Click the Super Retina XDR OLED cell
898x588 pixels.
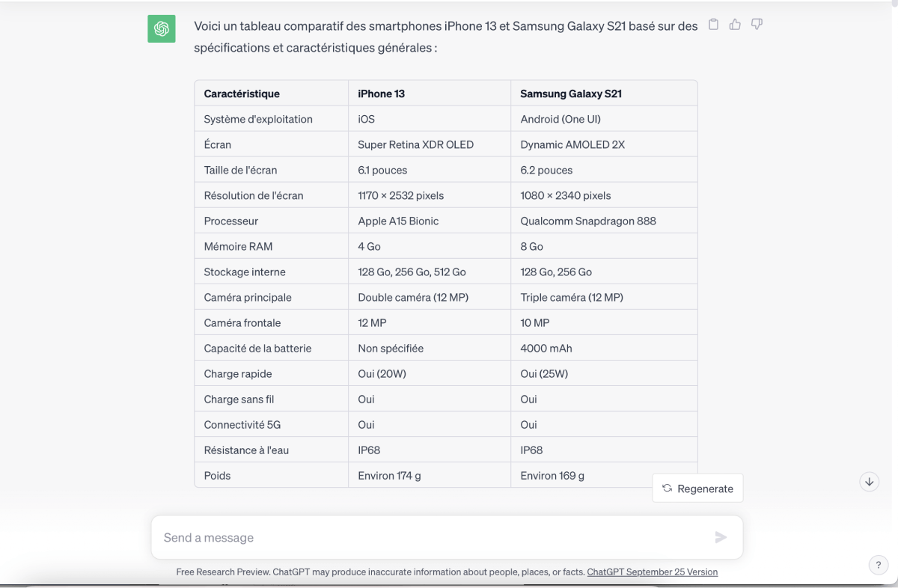[430, 144]
